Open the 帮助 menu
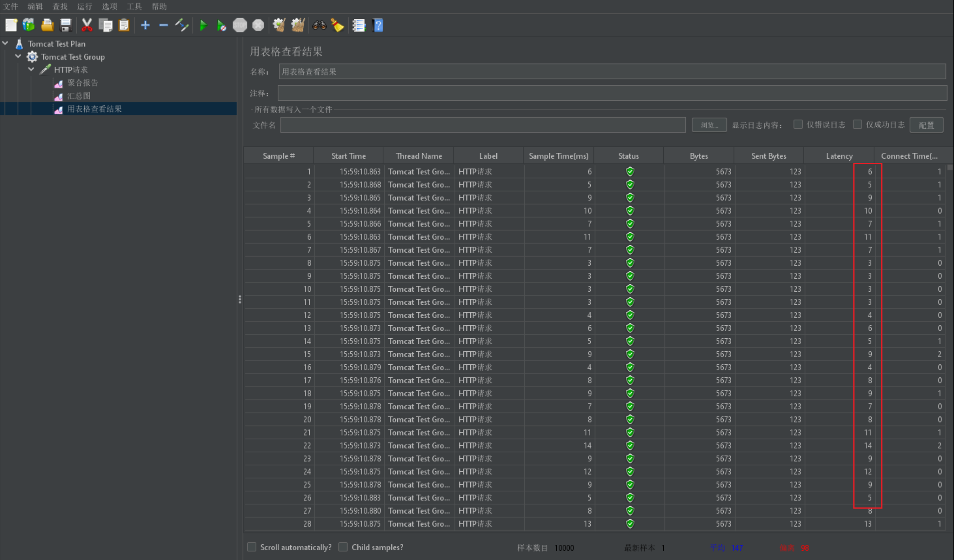 [159, 6]
